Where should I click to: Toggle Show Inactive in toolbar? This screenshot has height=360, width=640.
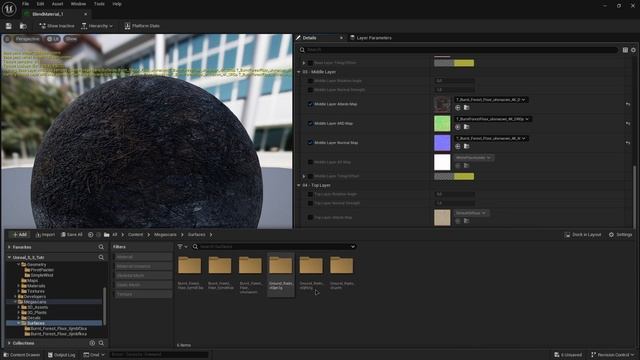point(57,26)
